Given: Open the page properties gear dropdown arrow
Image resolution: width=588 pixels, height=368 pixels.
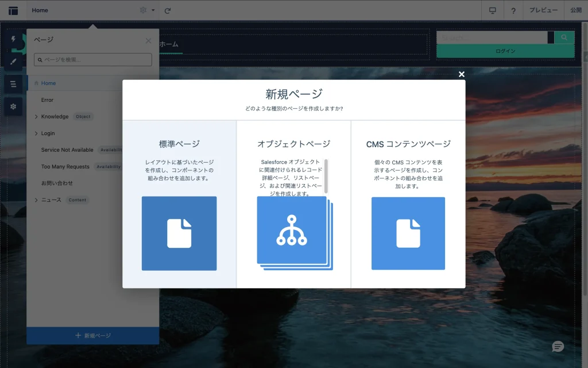Looking at the screenshot, I should (153, 10).
